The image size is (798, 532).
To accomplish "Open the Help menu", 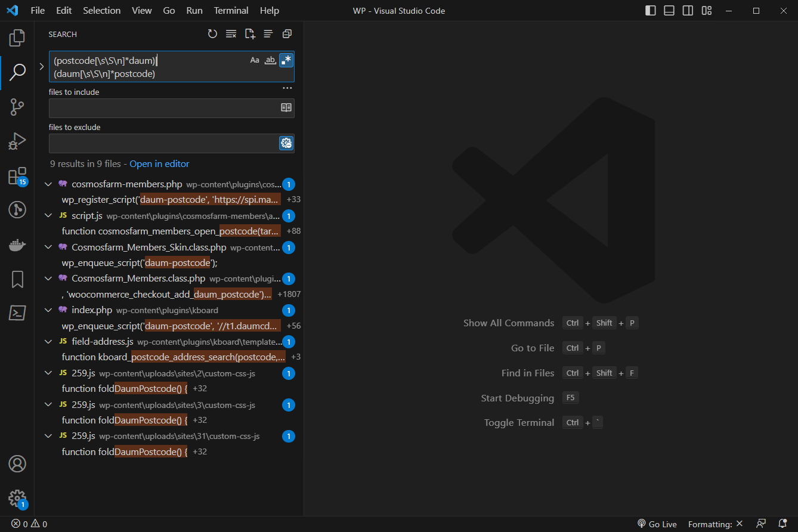I will coord(270,11).
